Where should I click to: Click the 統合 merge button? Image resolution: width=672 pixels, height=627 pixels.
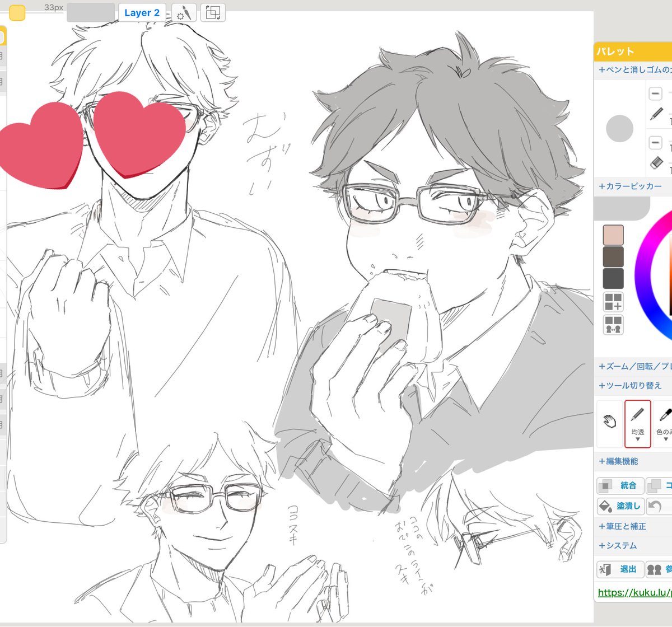pos(620,485)
